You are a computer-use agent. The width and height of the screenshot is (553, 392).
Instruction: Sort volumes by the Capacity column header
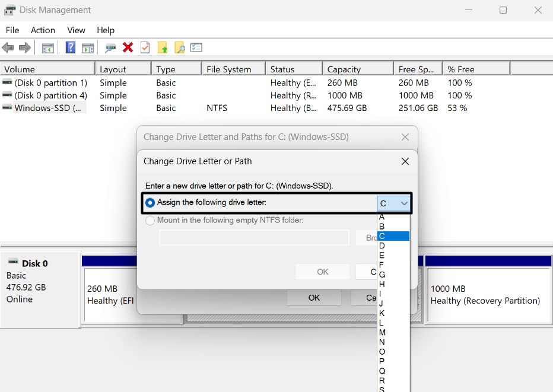360,69
